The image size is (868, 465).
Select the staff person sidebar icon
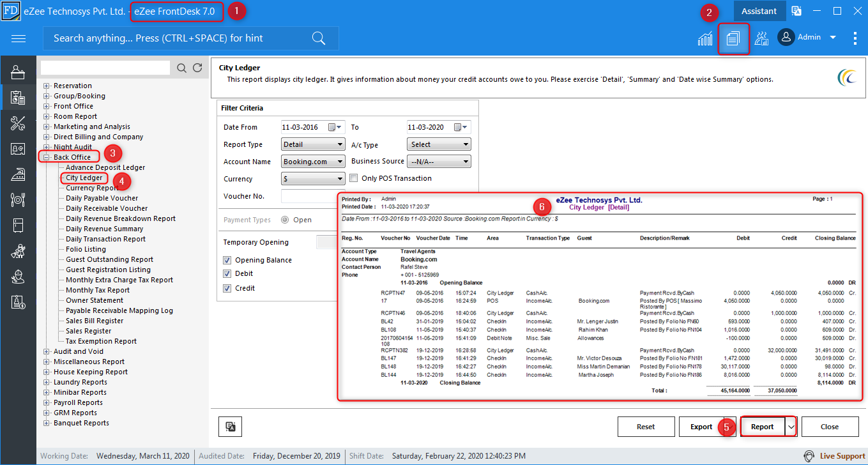pos(18,277)
